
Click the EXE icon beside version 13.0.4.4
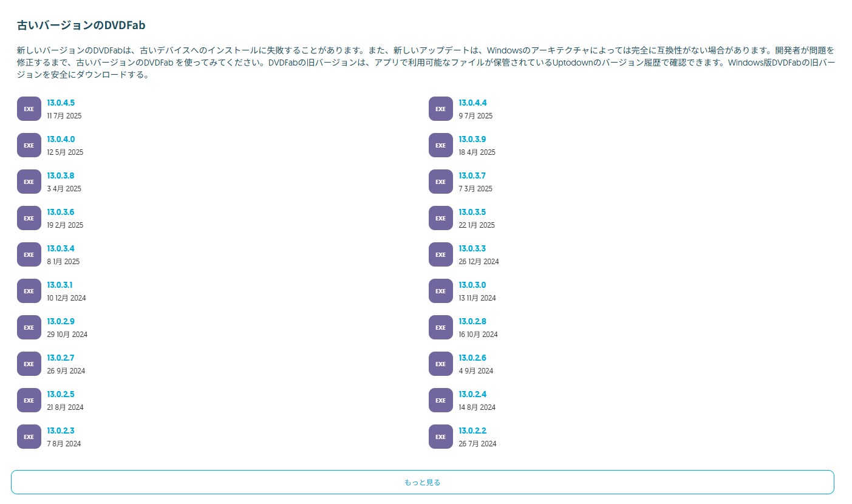pyautogui.click(x=441, y=109)
